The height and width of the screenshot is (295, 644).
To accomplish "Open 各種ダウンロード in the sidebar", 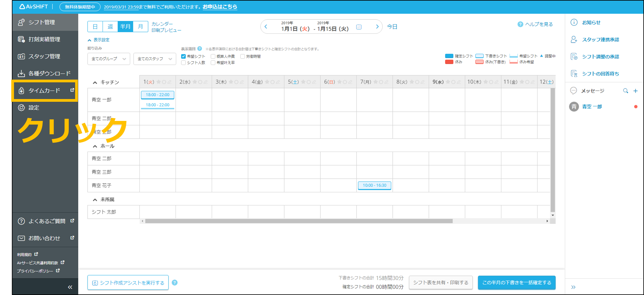I will pos(45,73).
